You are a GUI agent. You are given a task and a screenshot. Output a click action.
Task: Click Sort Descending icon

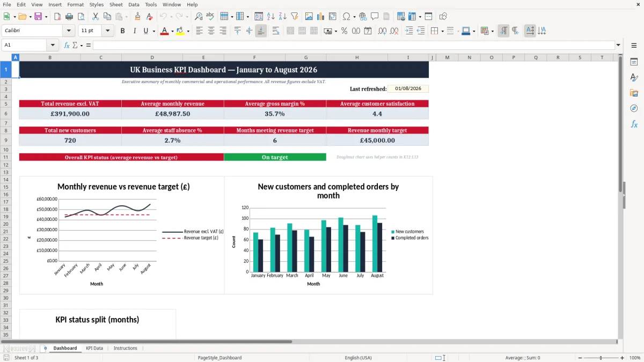pos(282,17)
